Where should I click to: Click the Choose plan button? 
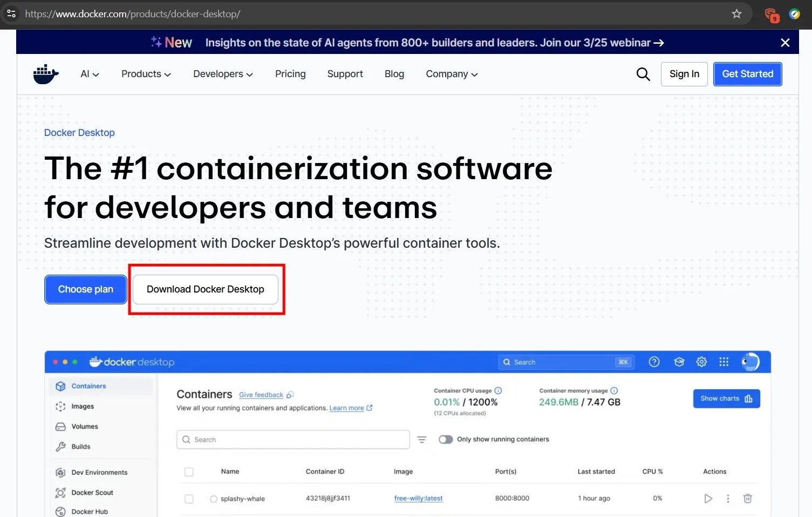85,289
